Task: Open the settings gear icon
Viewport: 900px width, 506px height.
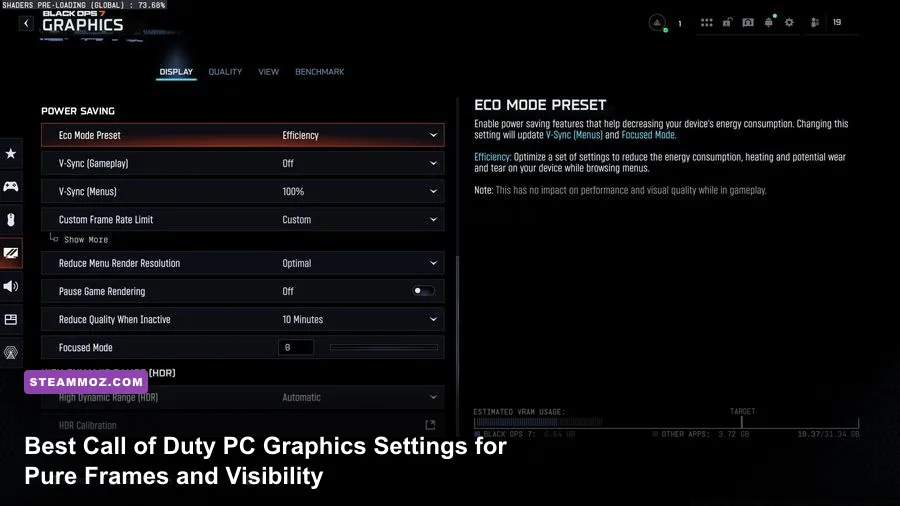Action: 789,22
